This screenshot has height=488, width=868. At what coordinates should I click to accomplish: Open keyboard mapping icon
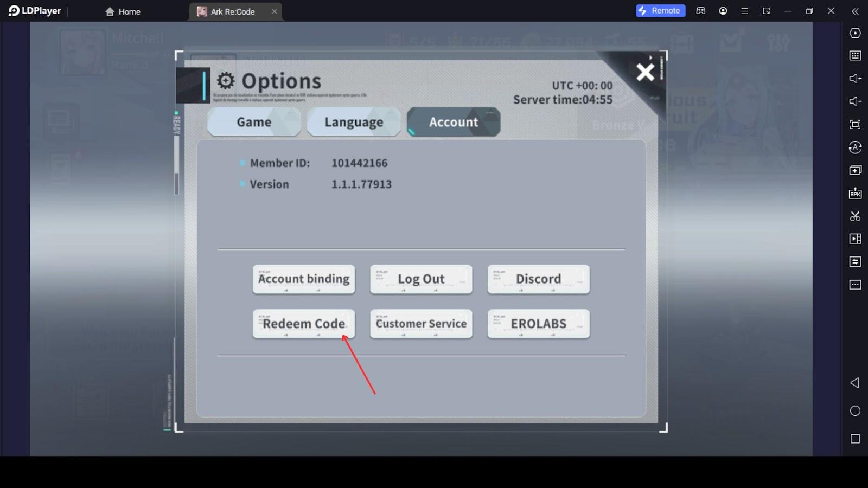point(855,55)
